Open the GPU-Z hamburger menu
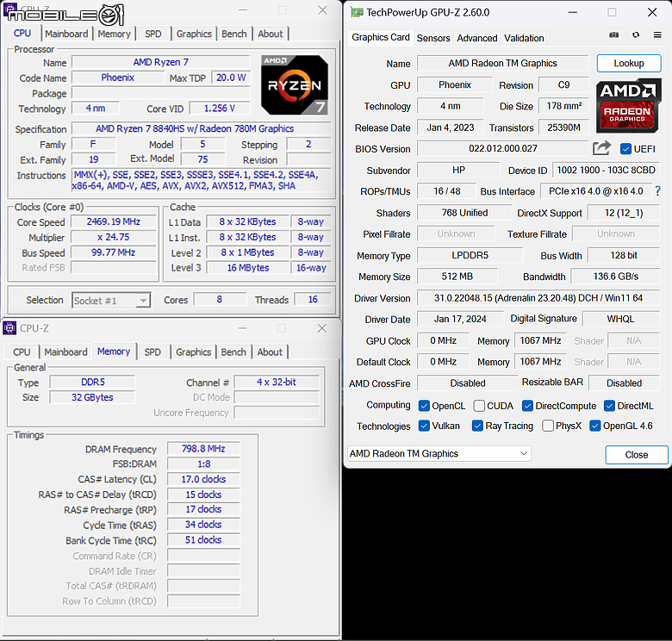This screenshot has height=641, width=672. [x=657, y=34]
